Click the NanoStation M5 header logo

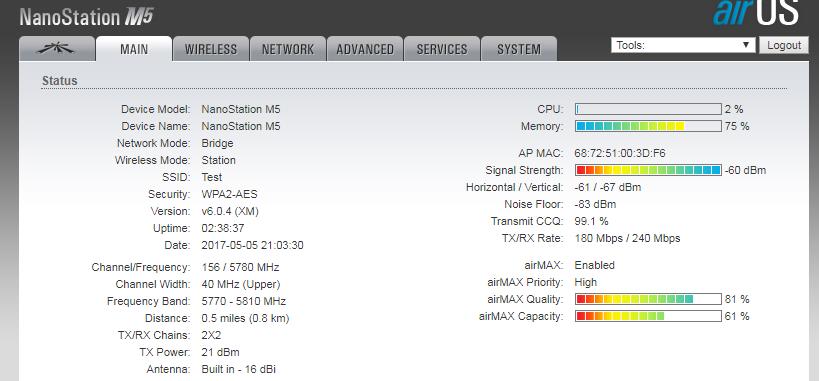(x=86, y=17)
